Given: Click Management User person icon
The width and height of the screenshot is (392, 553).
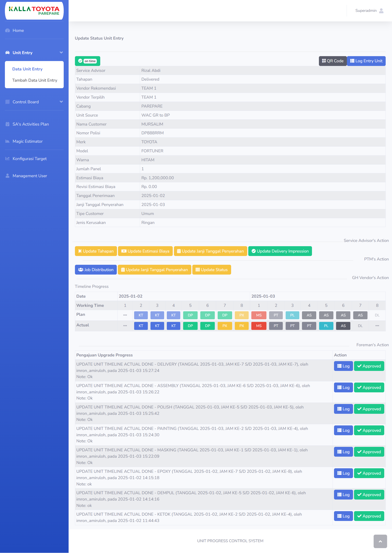Looking at the screenshot, I should (x=8, y=176).
